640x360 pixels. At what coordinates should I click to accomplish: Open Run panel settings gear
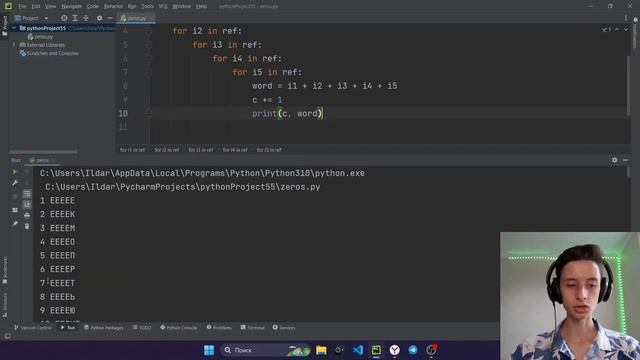(x=614, y=160)
